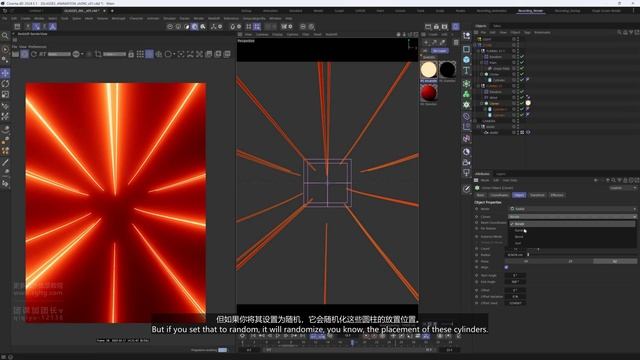
Task: Set Plane to ZY
Action: pyautogui.click(x=570, y=261)
